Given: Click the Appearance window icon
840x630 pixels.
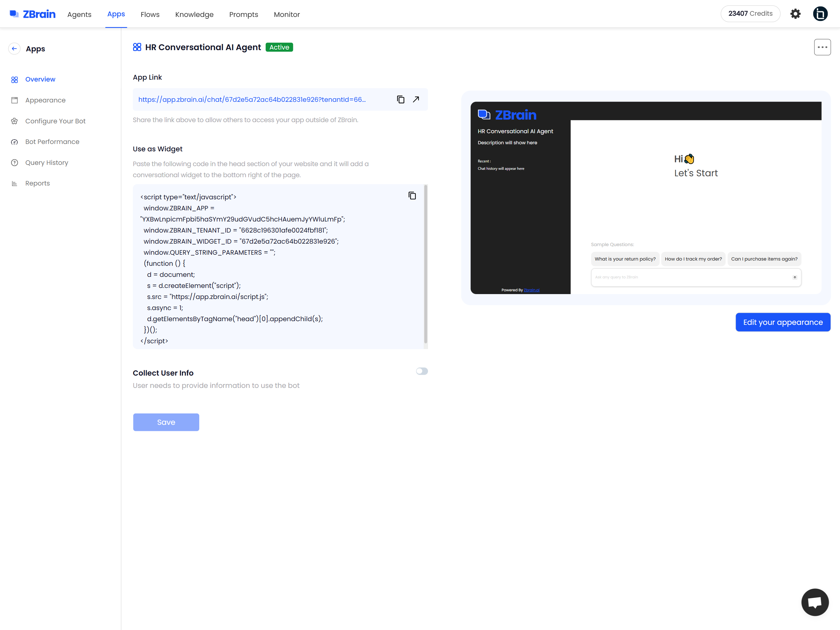Looking at the screenshot, I should [x=14, y=100].
